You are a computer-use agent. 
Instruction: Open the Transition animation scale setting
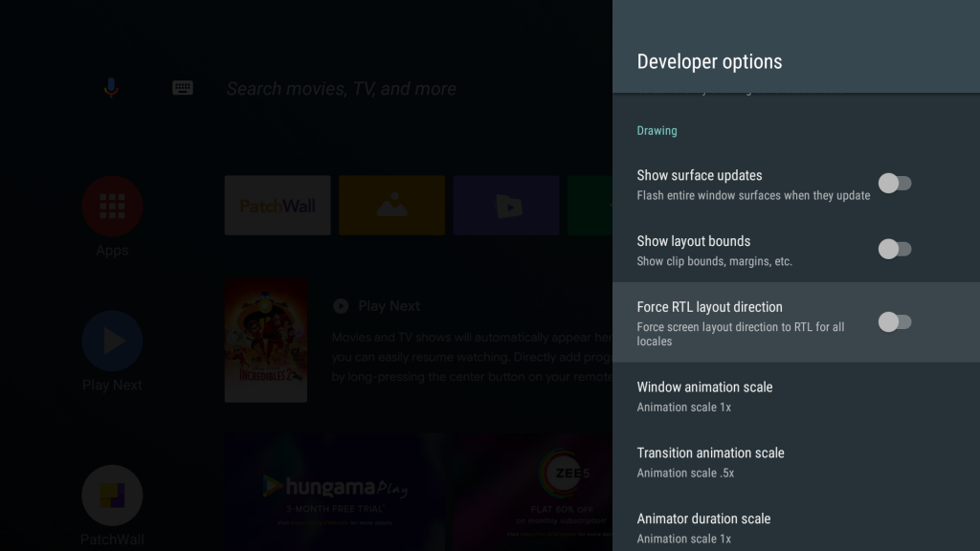coord(796,462)
